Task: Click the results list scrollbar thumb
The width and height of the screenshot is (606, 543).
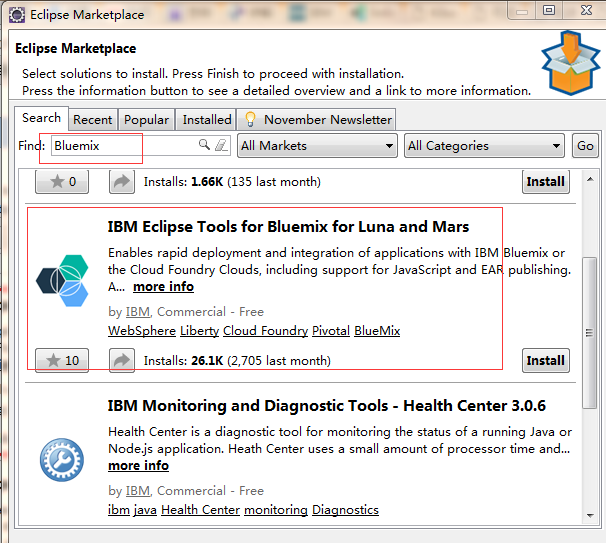Action: click(589, 332)
